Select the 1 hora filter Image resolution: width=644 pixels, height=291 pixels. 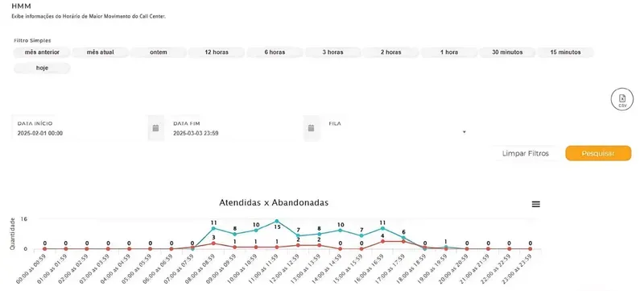(449, 52)
